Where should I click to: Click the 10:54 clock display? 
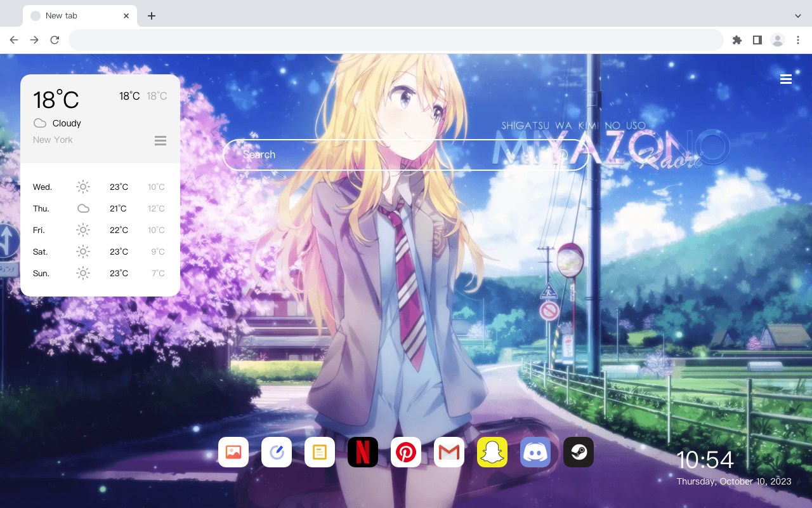click(x=705, y=460)
